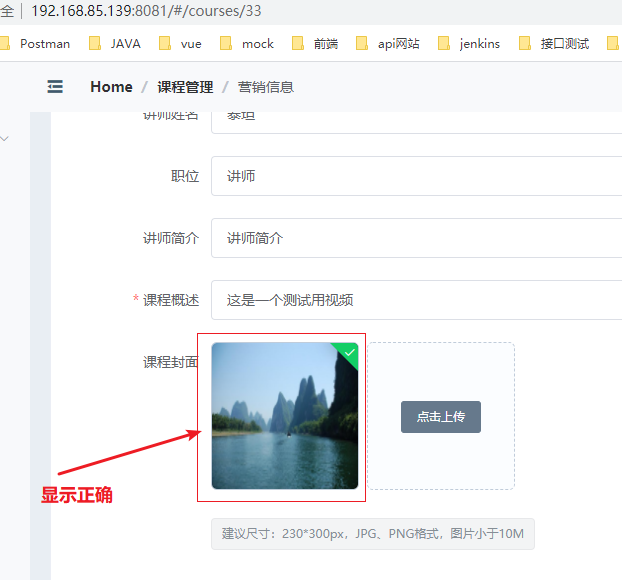Screen dimensions: 622x580
Task: Click the 课程概述 label
Action: pyautogui.click(x=171, y=300)
